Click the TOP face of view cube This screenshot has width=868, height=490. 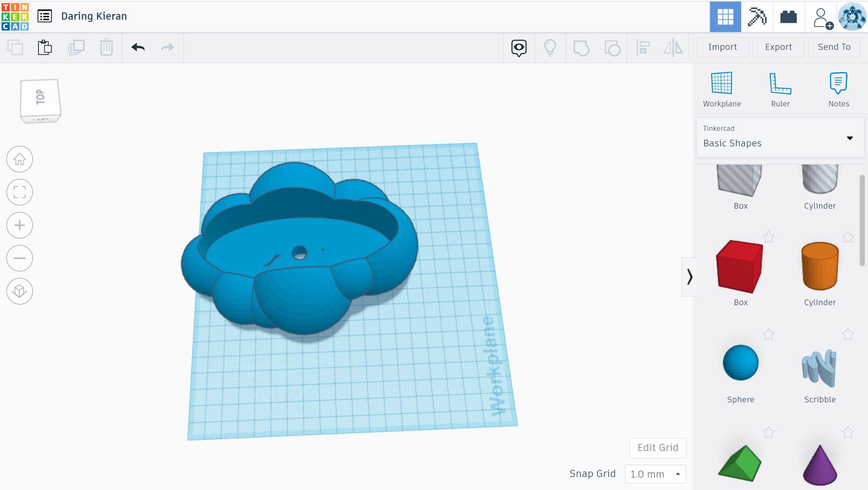[x=40, y=97]
